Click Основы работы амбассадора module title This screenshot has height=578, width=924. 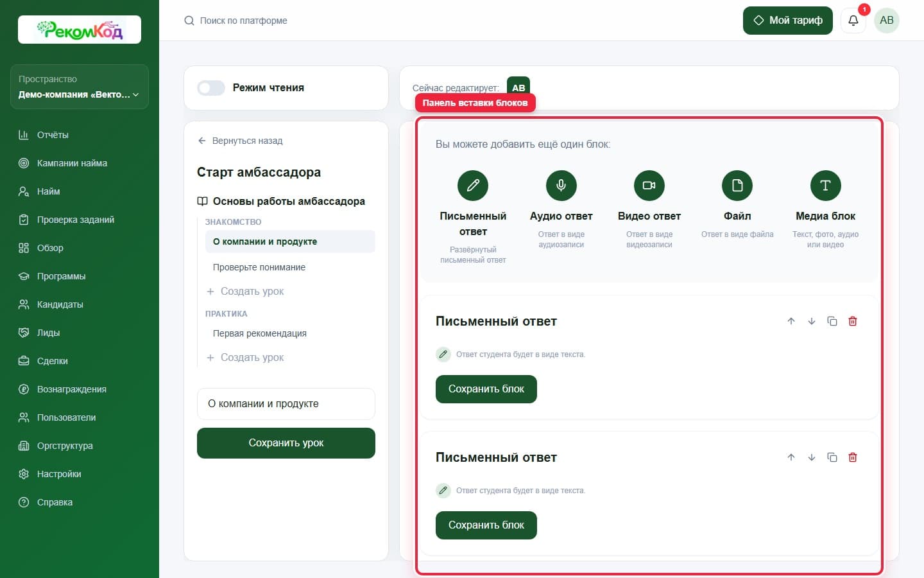coord(289,201)
